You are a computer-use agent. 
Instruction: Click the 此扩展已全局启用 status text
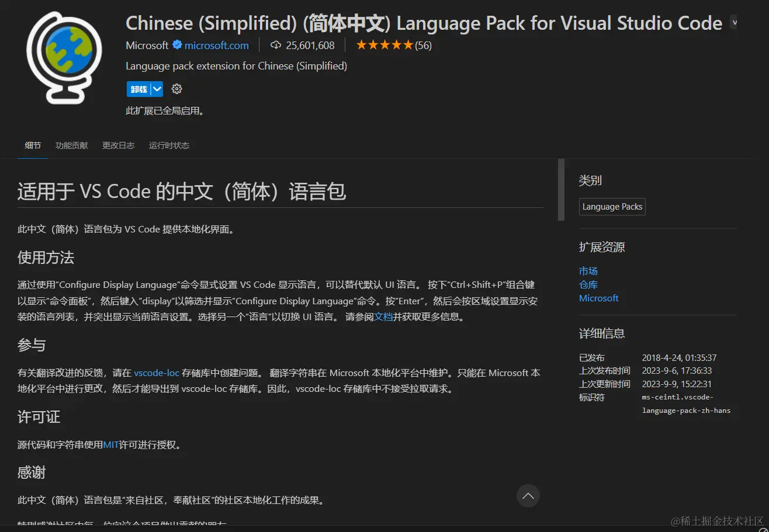pos(165,110)
